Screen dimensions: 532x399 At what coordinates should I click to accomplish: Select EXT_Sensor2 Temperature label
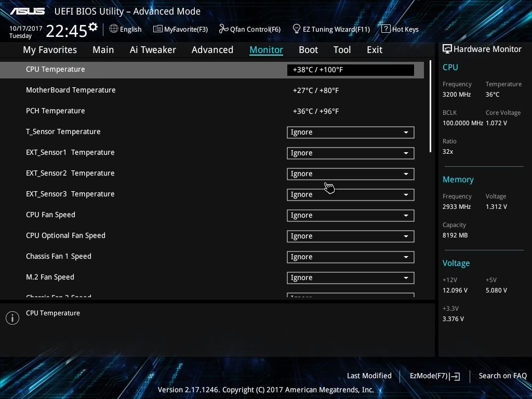70,173
